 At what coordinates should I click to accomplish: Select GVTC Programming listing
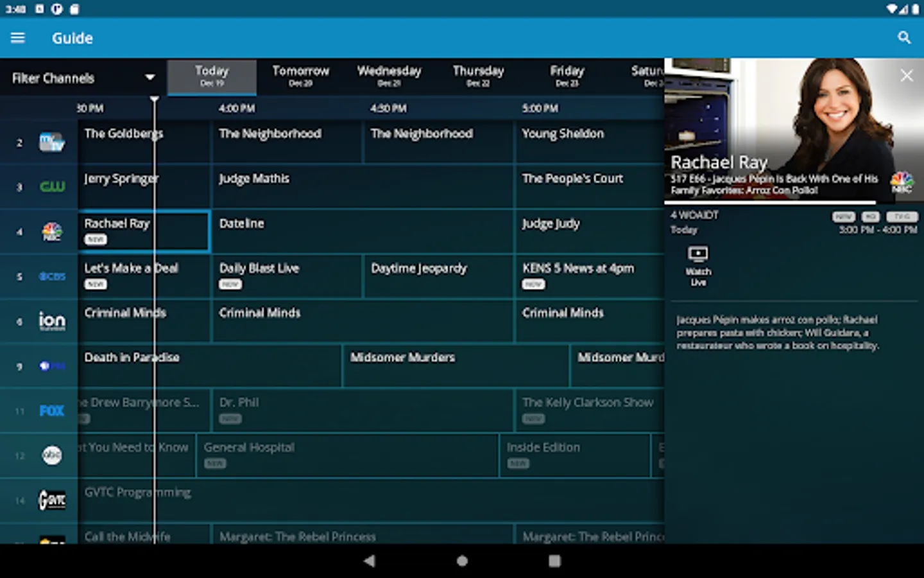pyautogui.click(x=371, y=500)
